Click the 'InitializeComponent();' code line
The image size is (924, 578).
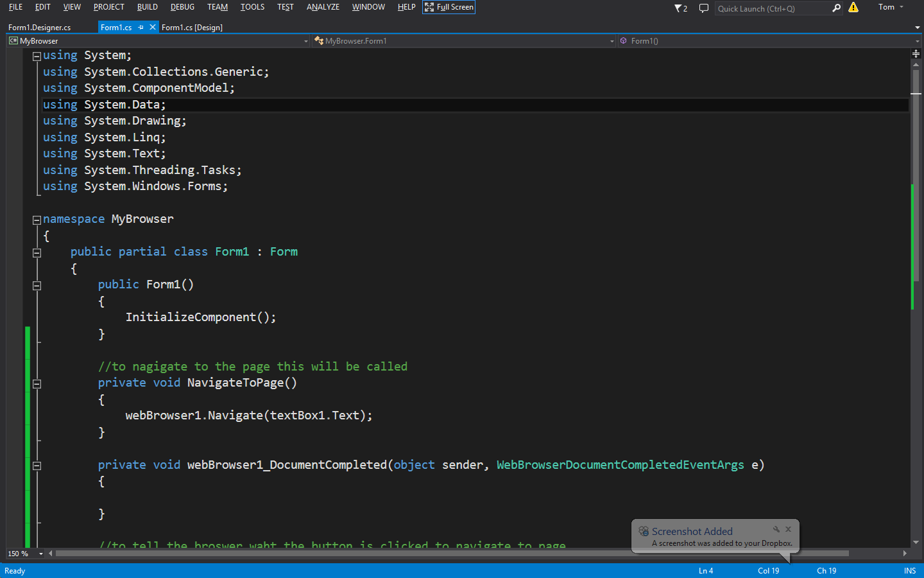201,317
